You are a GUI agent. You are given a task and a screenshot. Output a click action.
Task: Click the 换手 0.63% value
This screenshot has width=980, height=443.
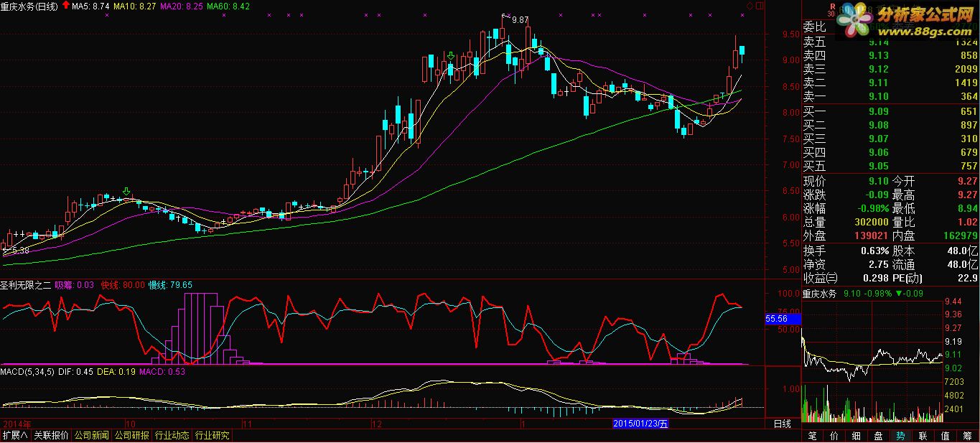pyautogui.click(x=874, y=251)
